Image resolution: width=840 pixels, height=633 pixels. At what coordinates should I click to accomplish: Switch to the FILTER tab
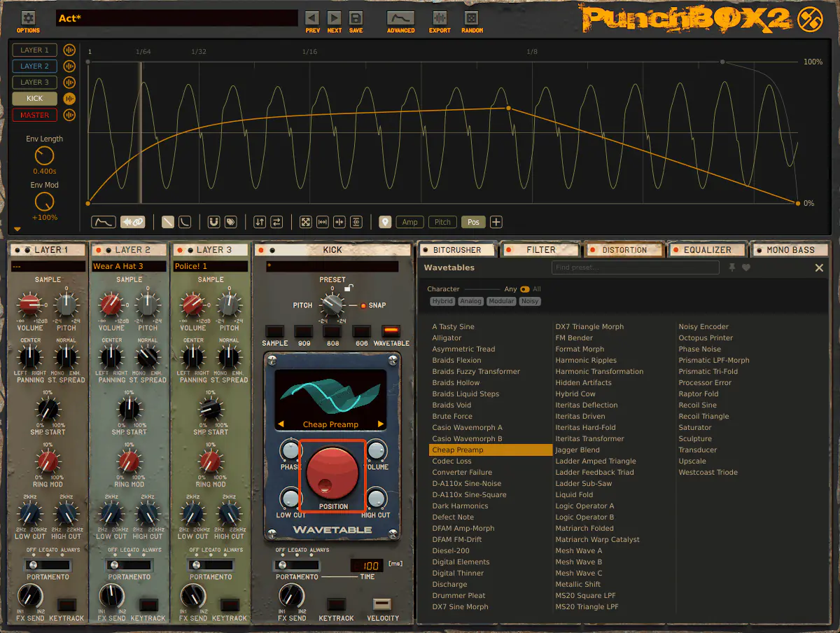[x=541, y=250]
